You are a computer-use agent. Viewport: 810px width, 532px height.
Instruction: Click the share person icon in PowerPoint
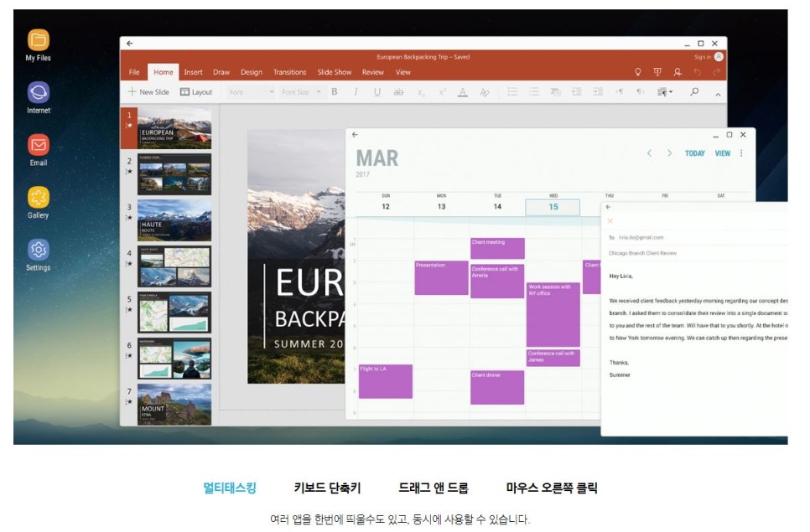click(x=678, y=72)
